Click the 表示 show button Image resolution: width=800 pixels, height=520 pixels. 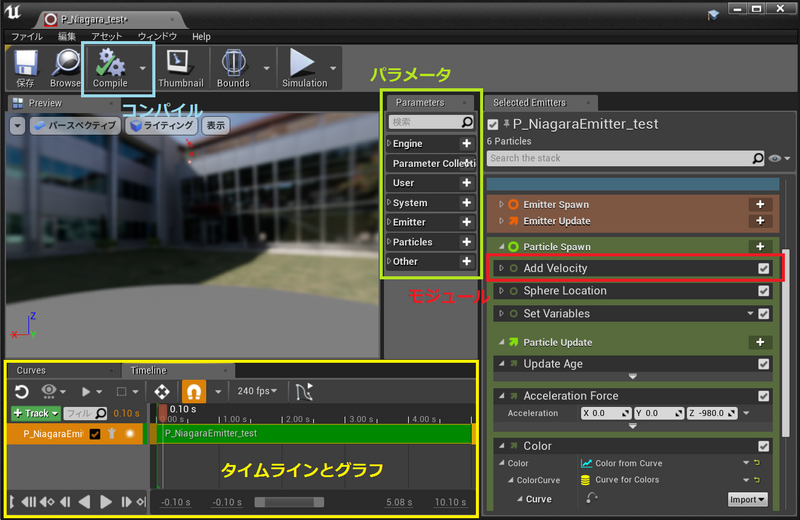click(216, 126)
